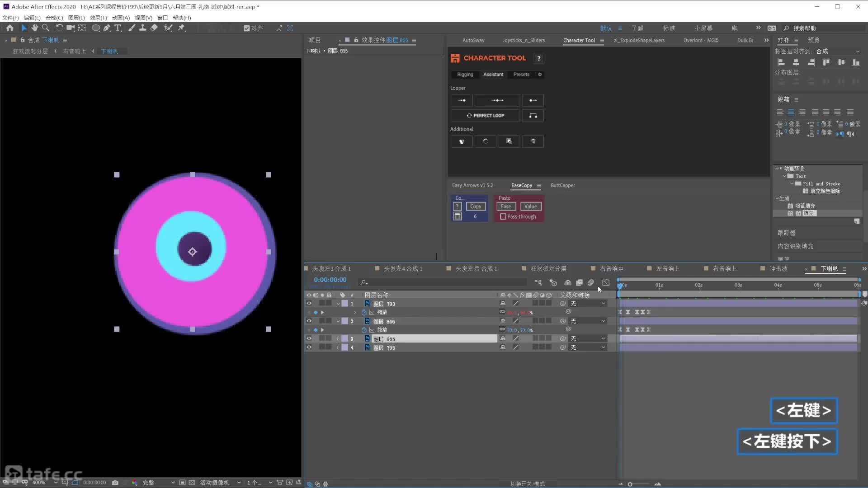Click Character Tool help question mark

click(538, 58)
